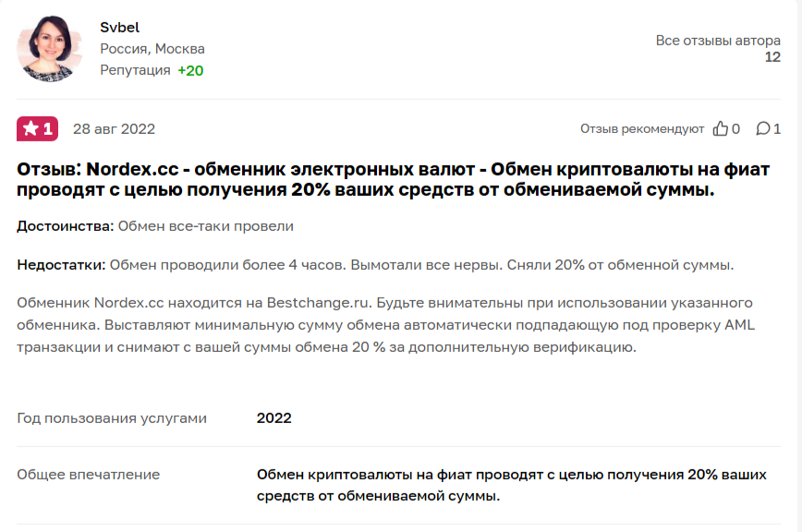This screenshot has height=532, width=802.
Task: Click disadvantages text about 4 hours
Action: click(x=421, y=265)
